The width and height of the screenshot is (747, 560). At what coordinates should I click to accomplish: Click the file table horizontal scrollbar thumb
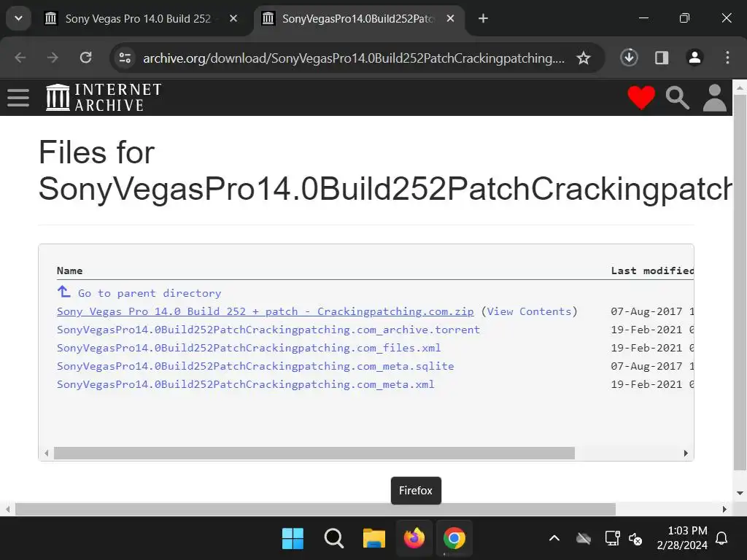[314, 453]
